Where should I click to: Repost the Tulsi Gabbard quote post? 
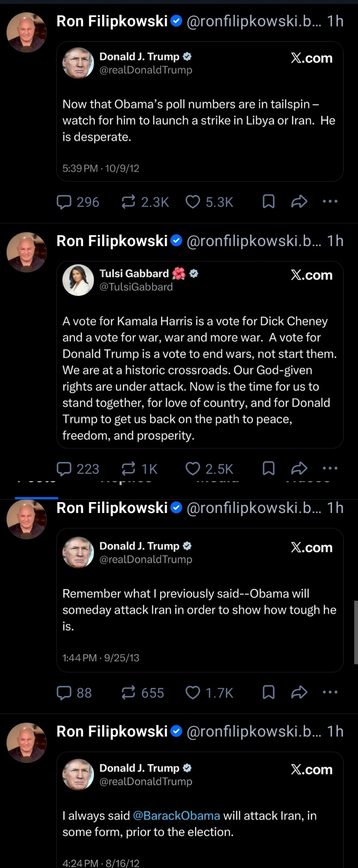click(129, 469)
